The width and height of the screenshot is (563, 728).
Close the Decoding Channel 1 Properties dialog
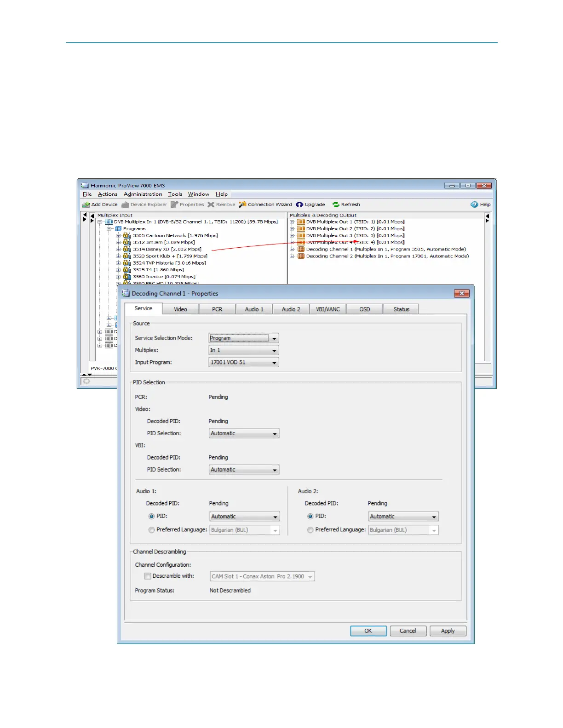pos(461,293)
